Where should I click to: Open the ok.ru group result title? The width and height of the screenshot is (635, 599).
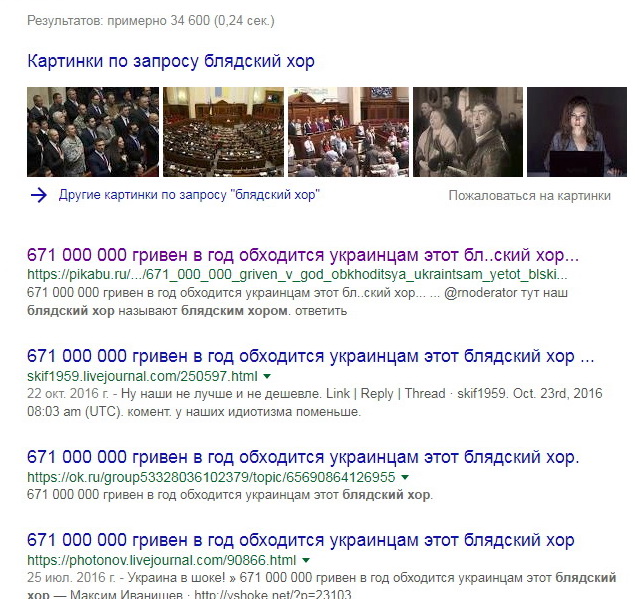(x=303, y=457)
